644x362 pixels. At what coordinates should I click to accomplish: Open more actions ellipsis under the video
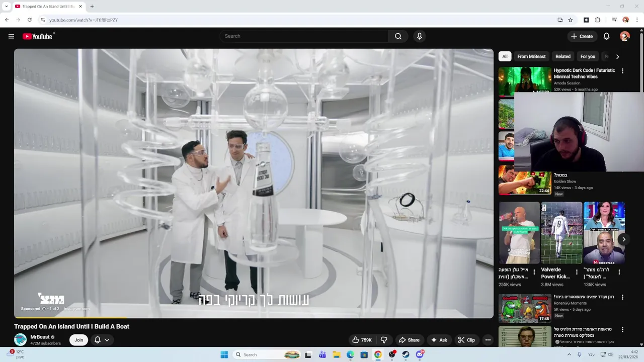click(x=488, y=340)
